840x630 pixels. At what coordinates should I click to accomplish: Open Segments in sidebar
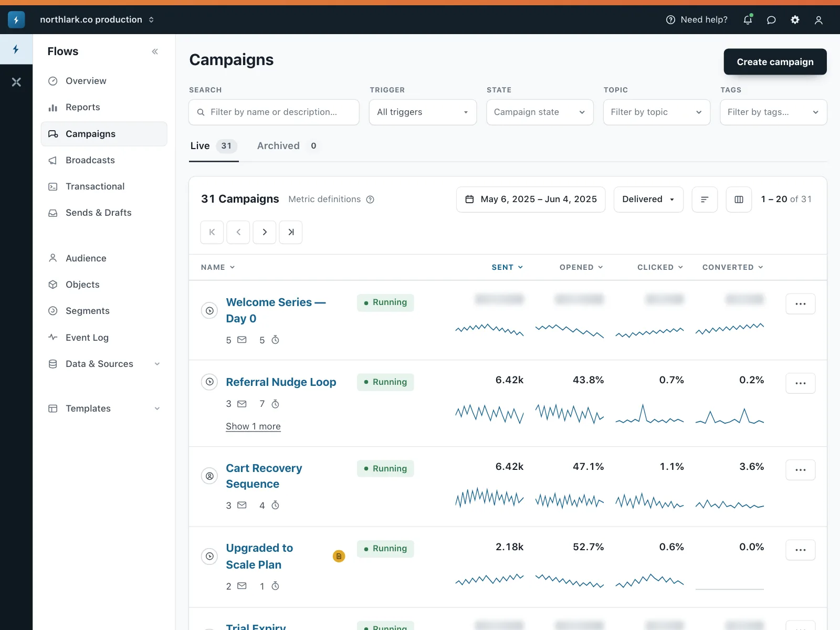pos(104,311)
